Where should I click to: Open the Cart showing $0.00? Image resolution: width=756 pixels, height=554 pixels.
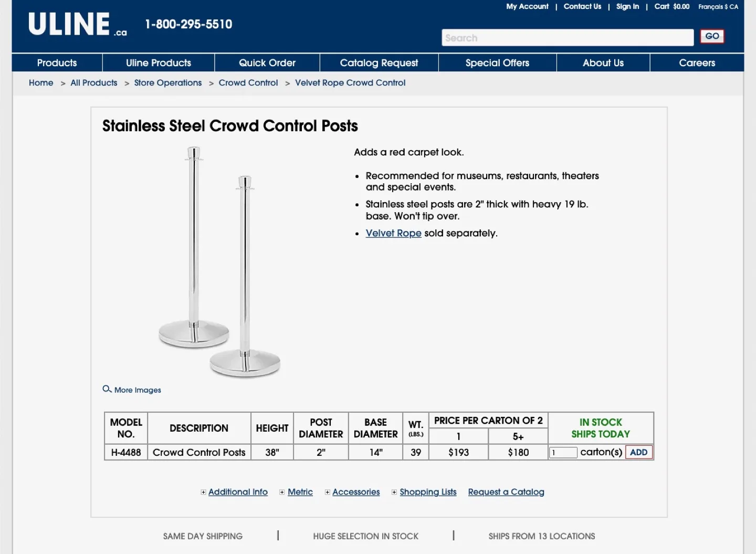pyautogui.click(x=671, y=6)
